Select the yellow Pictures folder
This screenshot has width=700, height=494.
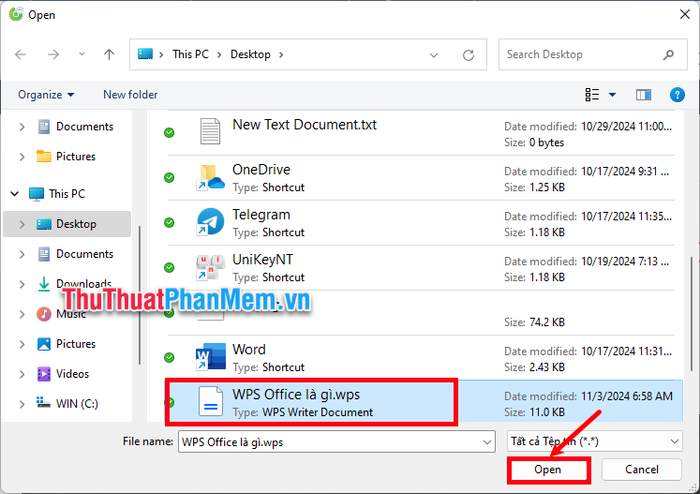[75, 157]
